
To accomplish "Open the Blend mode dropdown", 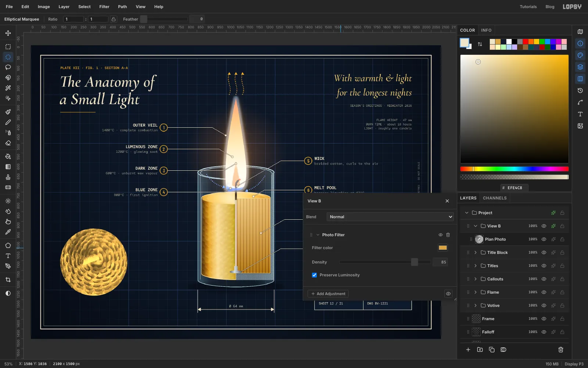I will tap(390, 217).
